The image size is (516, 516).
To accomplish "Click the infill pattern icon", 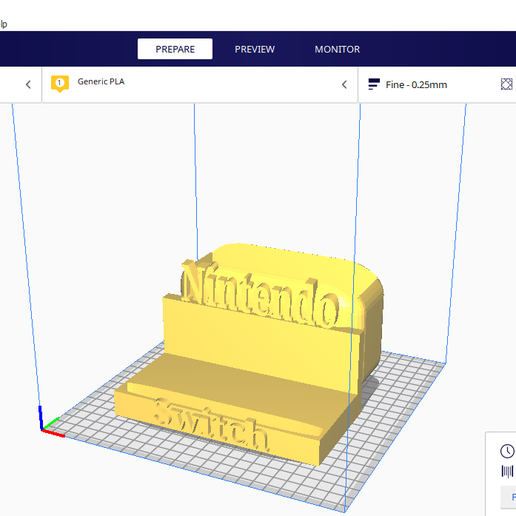I will pyautogui.click(x=507, y=84).
